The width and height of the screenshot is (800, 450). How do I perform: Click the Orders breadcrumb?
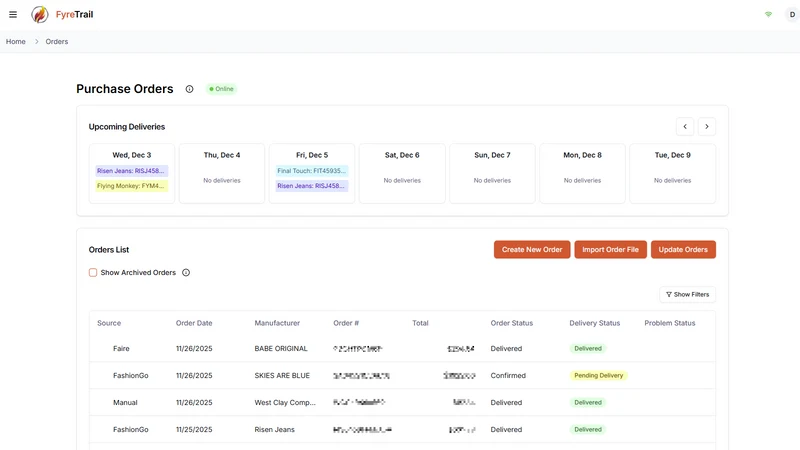point(57,41)
